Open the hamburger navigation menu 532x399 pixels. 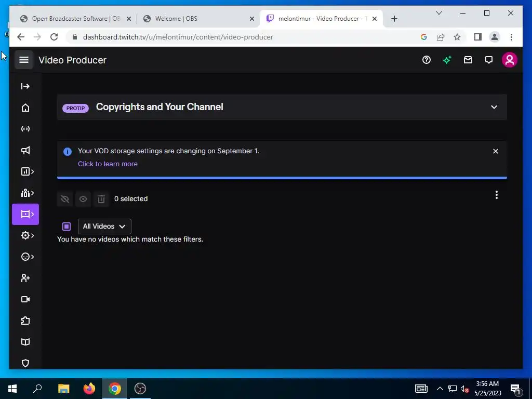(24, 60)
